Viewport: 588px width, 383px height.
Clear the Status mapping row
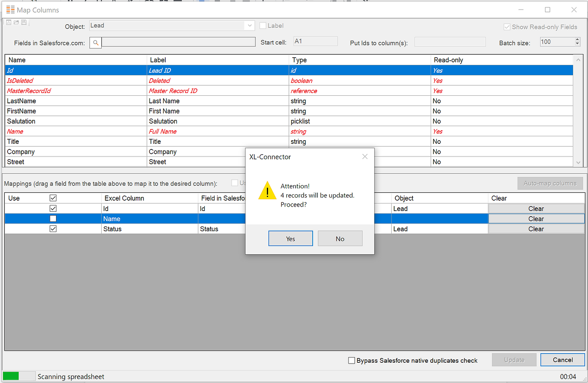pyautogui.click(x=536, y=229)
